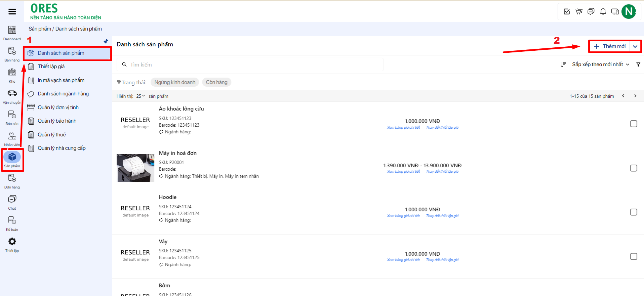Select Quản lý nhà cung cấp menu item
The image size is (644, 299).
(62, 148)
